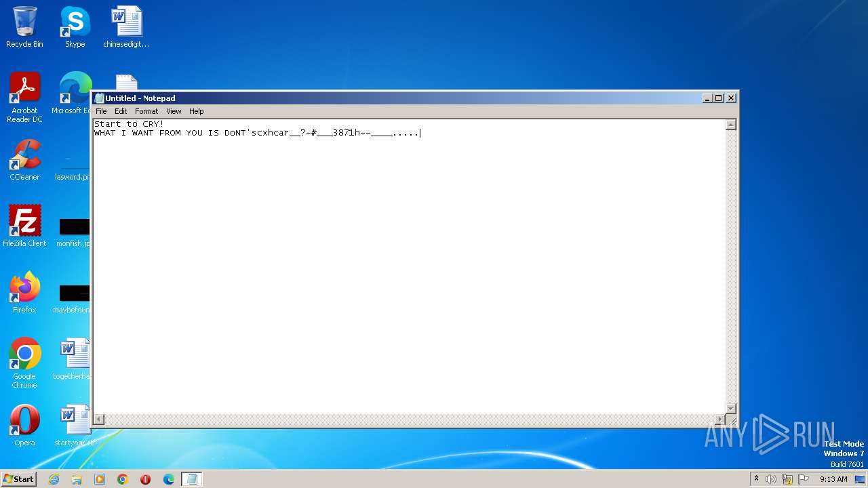Place cursor in 'WHAT I WANT FROM YOU' line
Image resolution: width=868 pixels, height=488 pixels.
(257, 133)
